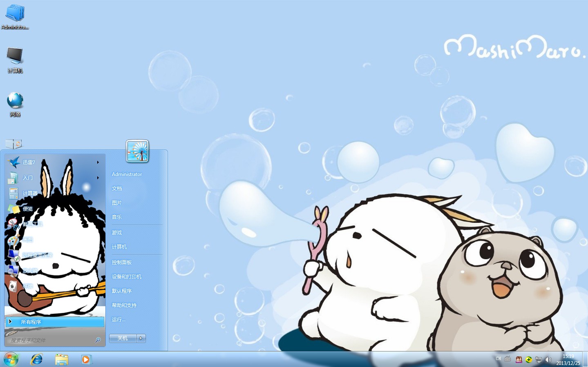
Task: Open Administrator personal folder link
Action: (127, 174)
